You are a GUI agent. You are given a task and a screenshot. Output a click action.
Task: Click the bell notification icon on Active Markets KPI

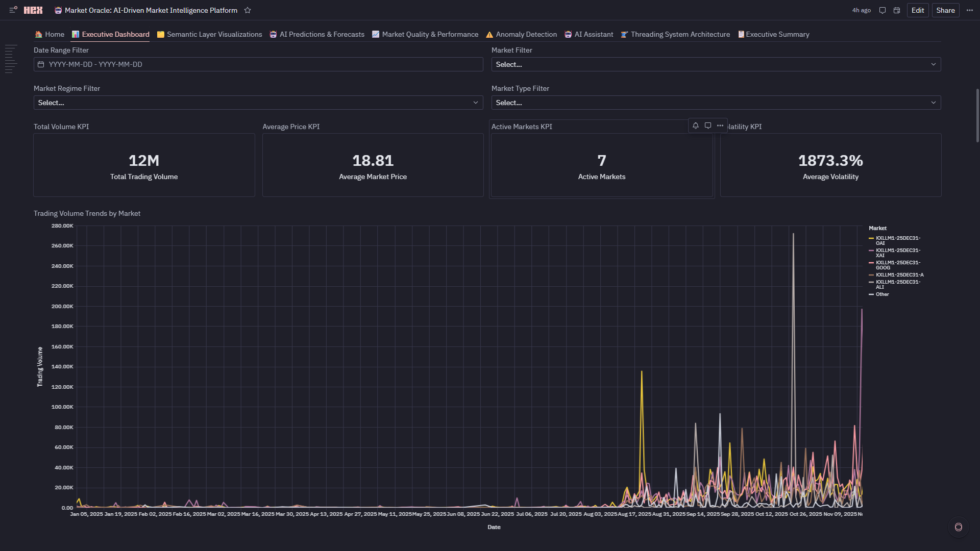coord(695,126)
